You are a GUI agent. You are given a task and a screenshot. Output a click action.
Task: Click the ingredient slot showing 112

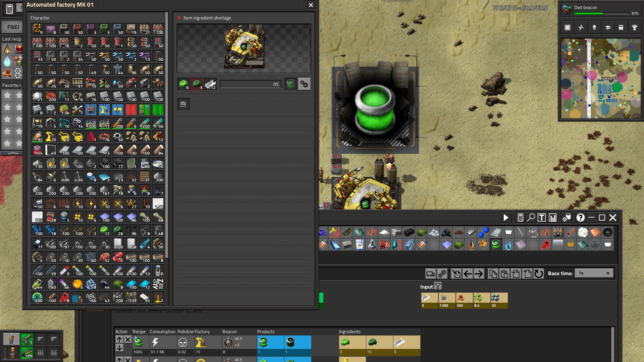click(210, 84)
